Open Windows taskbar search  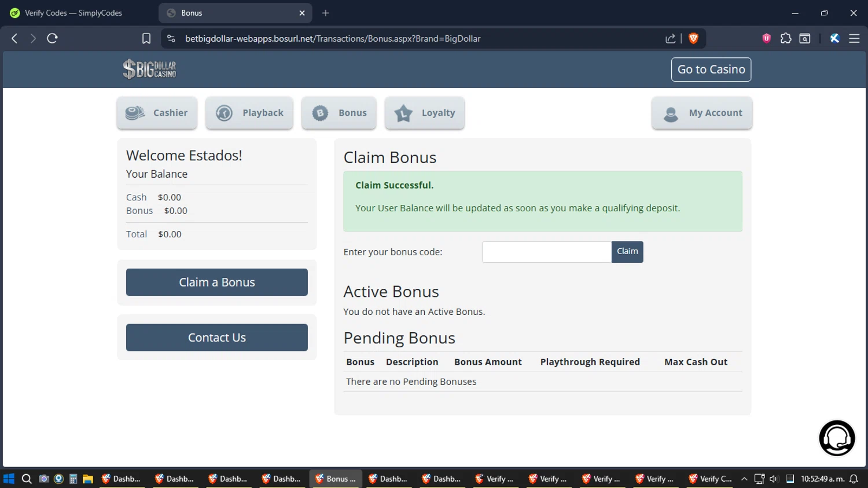[27, 479]
